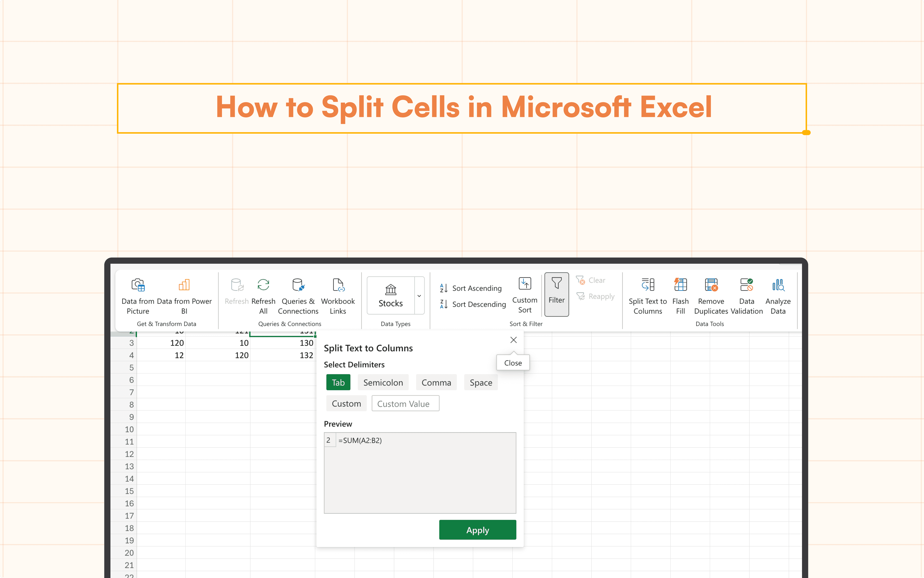
Task: Click the Apply button
Action: pos(477,530)
